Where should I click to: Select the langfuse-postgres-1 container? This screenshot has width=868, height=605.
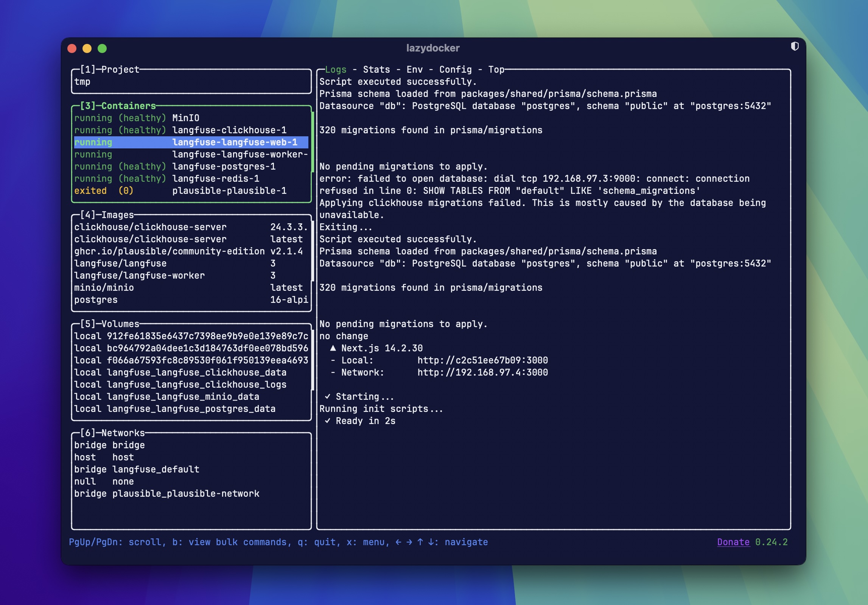click(224, 167)
